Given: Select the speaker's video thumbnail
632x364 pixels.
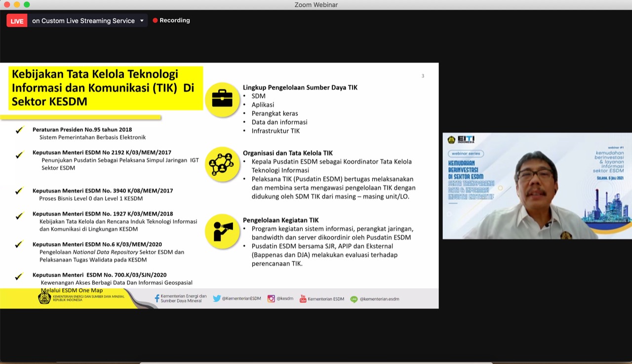Looking at the screenshot, I should [537, 186].
